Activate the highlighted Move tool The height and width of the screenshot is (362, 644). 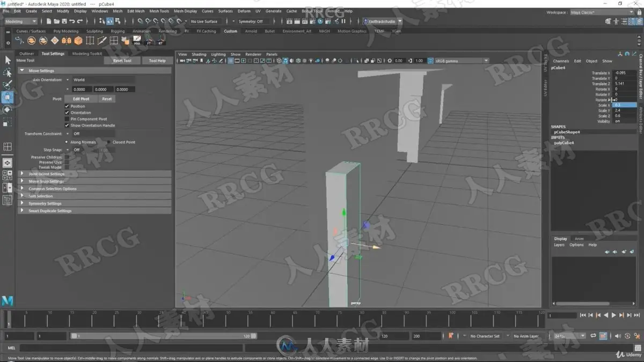pyautogui.click(x=7, y=97)
